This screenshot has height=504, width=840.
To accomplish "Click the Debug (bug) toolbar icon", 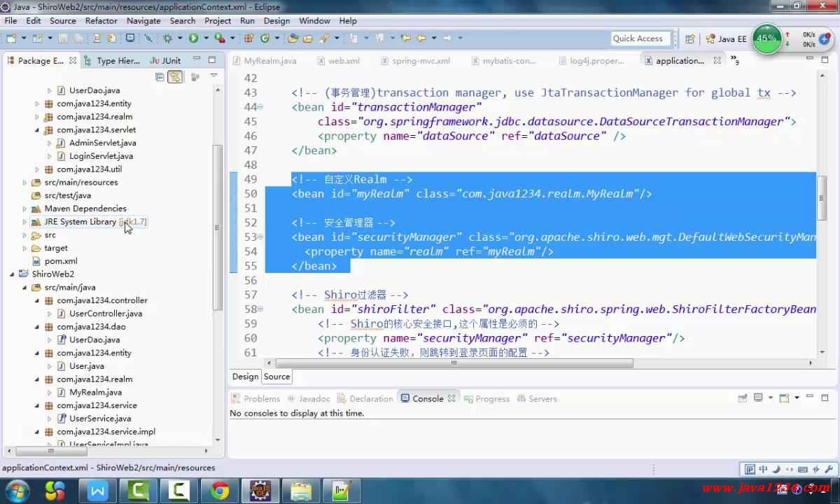I will tap(168, 38).
